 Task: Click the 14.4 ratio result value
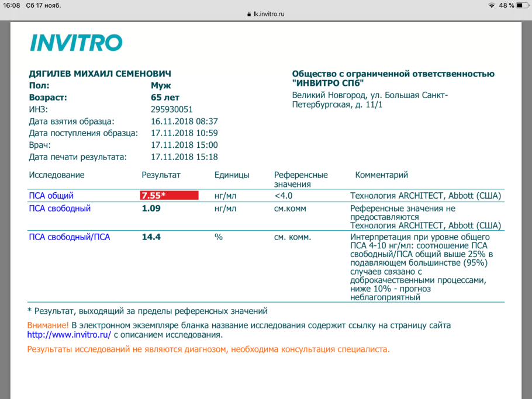click(151, 237)
